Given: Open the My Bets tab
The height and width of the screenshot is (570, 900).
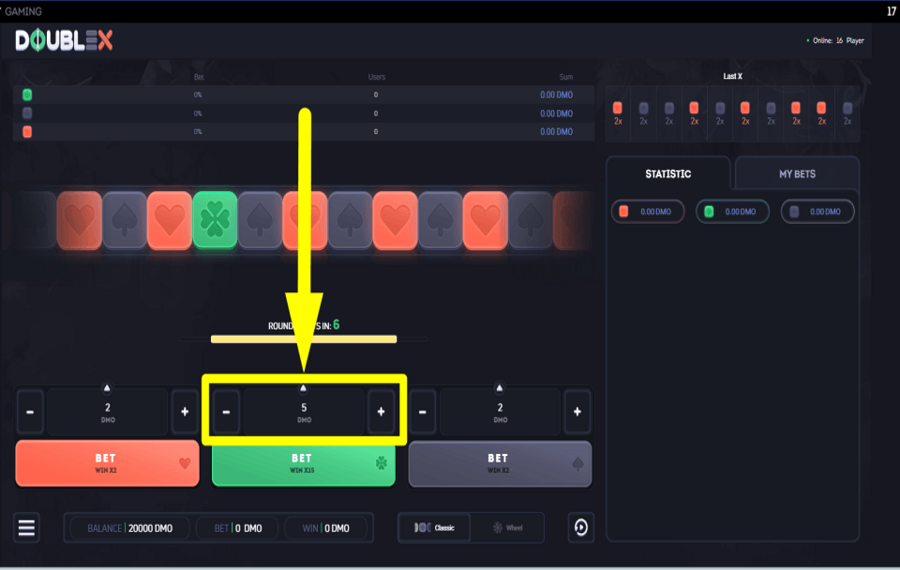Looking at the screenshot, I should [797, 174].
